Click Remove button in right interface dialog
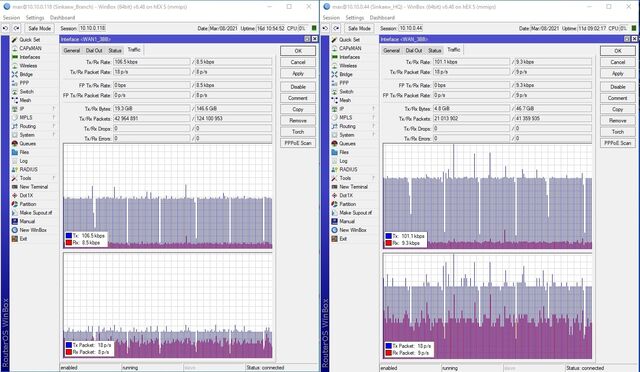640x372 pixels. point(618,120)
